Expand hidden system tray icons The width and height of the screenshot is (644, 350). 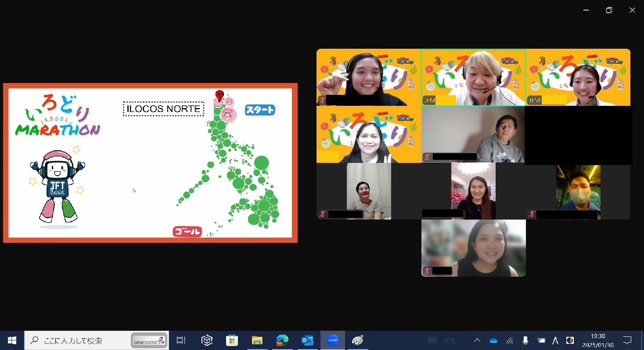[477, 340]
